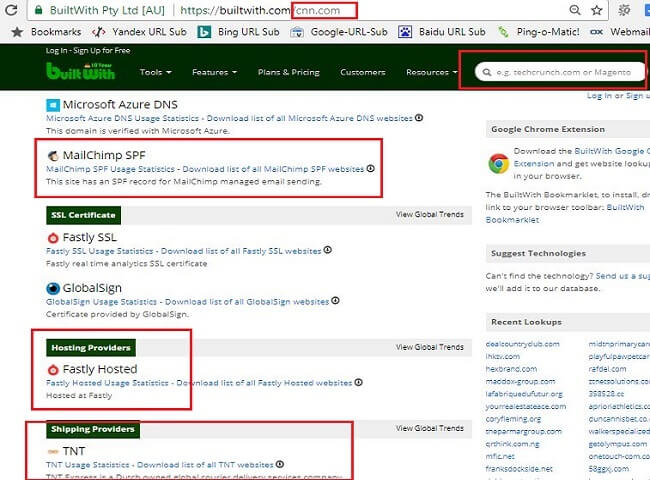
Task: Click the BuiltWith search input field
Action: click(560, 72)
